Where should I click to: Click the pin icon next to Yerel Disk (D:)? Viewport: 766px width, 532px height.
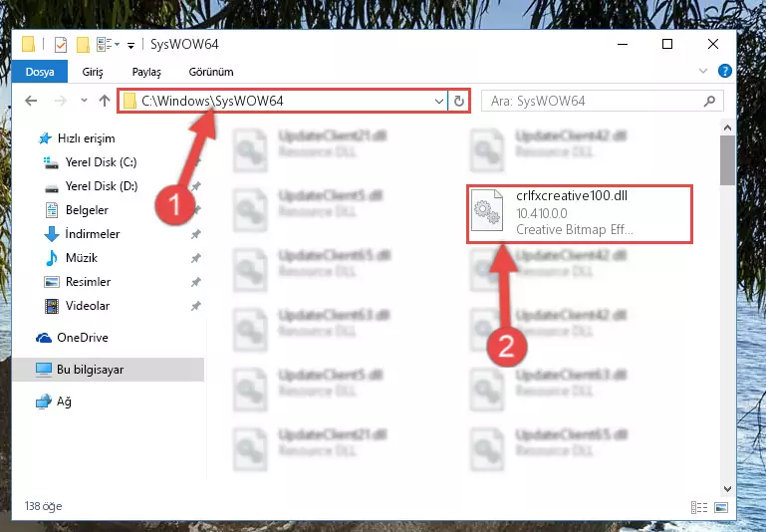(x=196, y=186)
